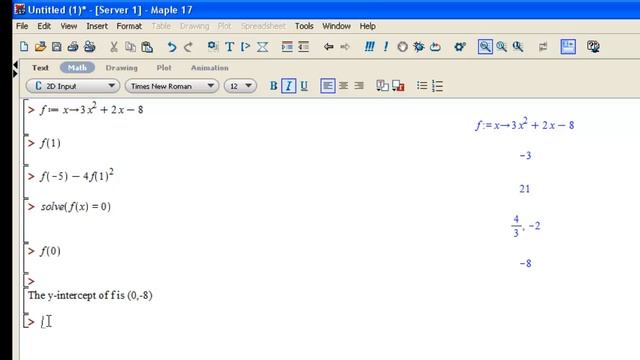This screenshot has height=360, width=640.
Task: Create a new document
Action: (x=24, y=47)
